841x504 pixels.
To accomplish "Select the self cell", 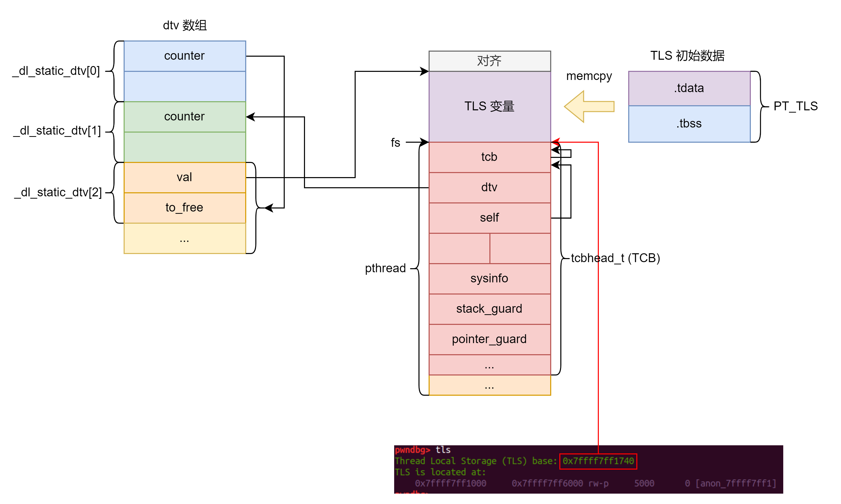I will click(489, 218).
